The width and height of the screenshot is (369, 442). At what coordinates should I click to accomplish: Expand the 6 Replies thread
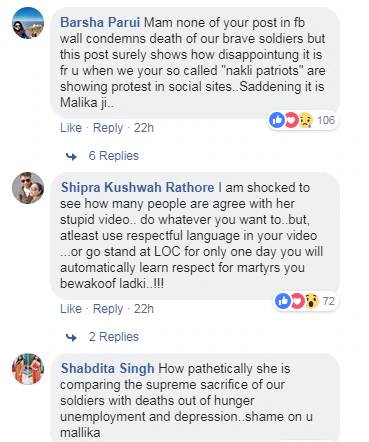click(114, 156)
